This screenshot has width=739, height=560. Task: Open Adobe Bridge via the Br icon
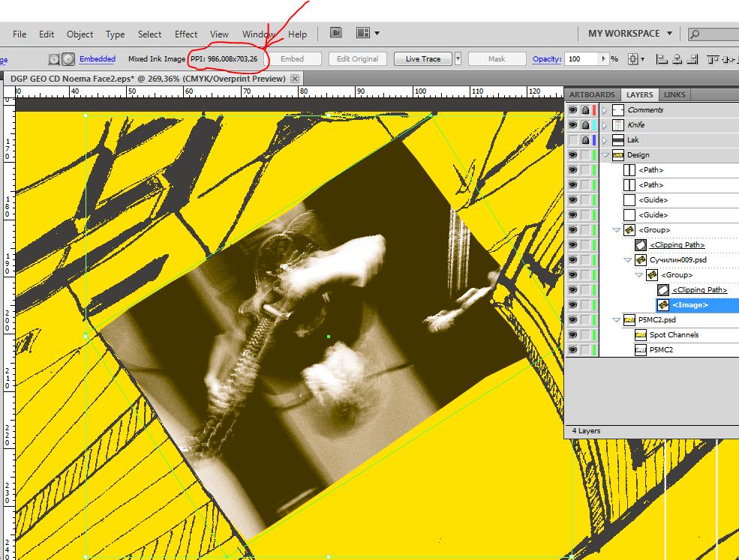[335, 33]
